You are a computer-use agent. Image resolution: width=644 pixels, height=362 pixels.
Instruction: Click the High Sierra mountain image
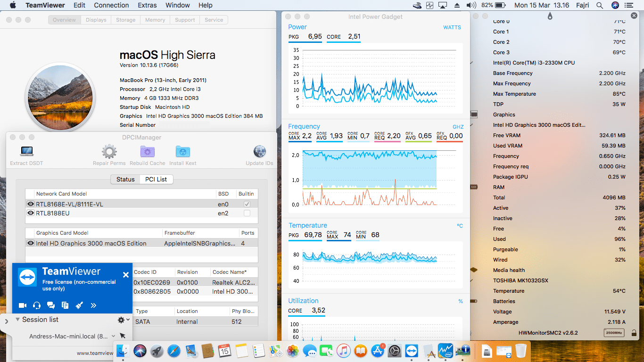pos(60,97)
